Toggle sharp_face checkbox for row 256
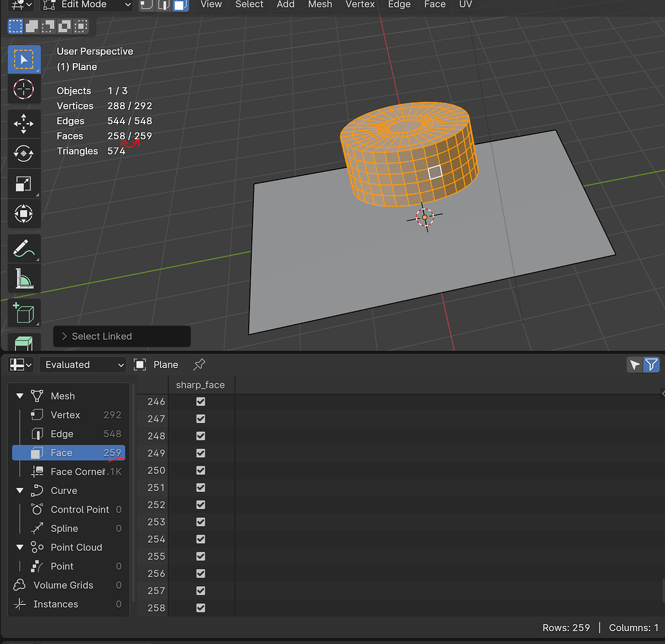 click(x=200, y=573)
